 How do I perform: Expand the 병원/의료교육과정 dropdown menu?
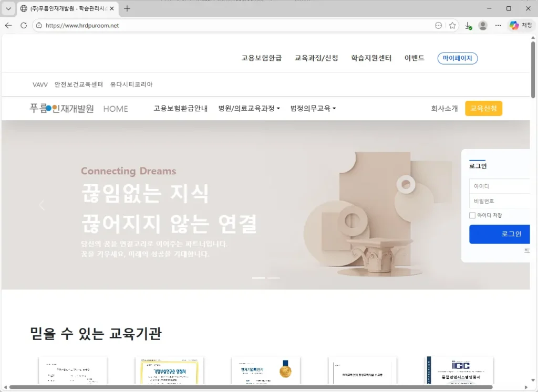pos(249,108)
